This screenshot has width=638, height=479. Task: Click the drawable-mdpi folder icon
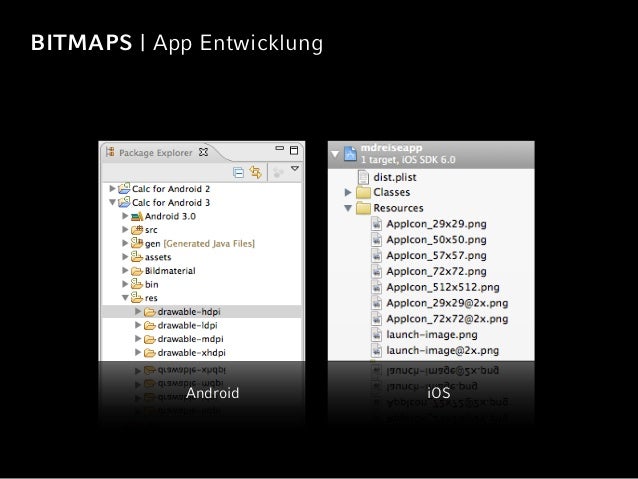pos(150,339)
